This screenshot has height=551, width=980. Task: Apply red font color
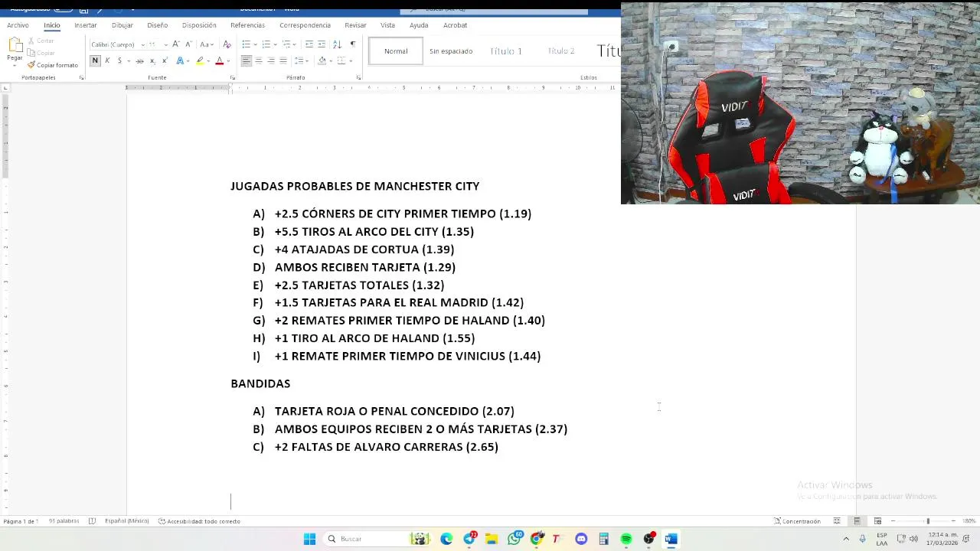[219, 60]
